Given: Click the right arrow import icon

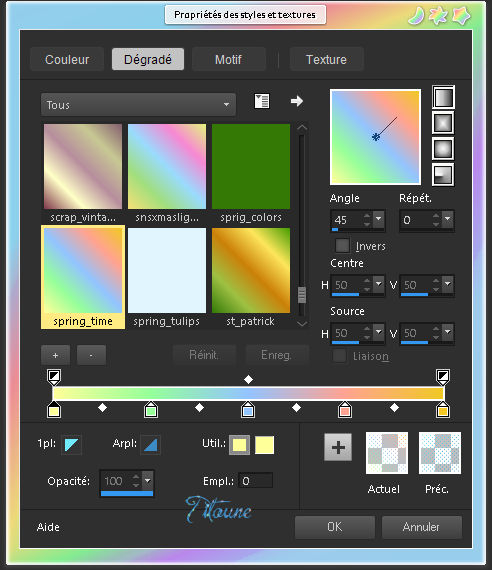Looking at the screenshot, I should 297,101.
